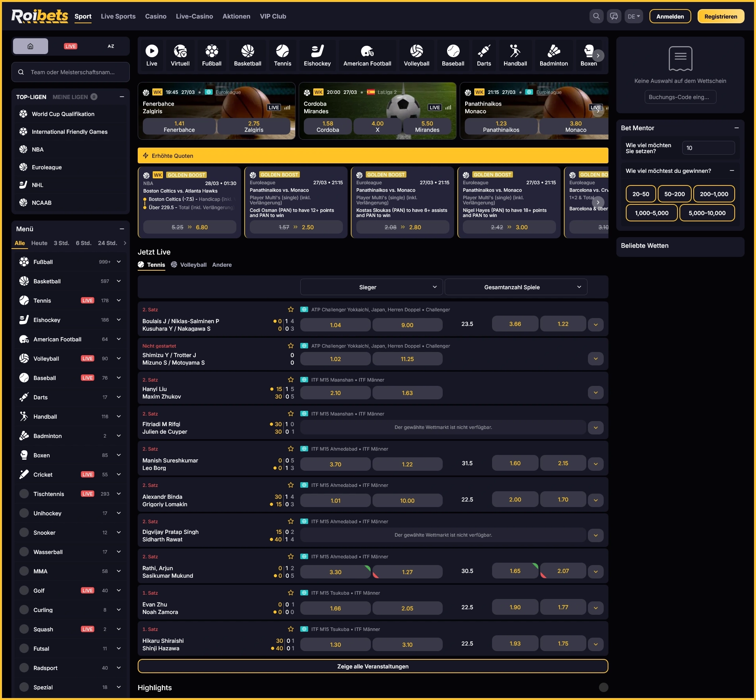Viewport: 756px width, 700px height.
Task: Favorite the Alexandr Binda match star
Action: click(x=291, y=485)
